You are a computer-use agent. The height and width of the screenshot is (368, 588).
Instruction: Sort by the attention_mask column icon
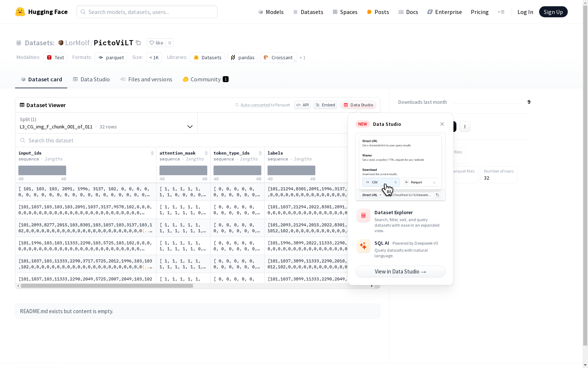pyautogui.click(x=206, y=153)
